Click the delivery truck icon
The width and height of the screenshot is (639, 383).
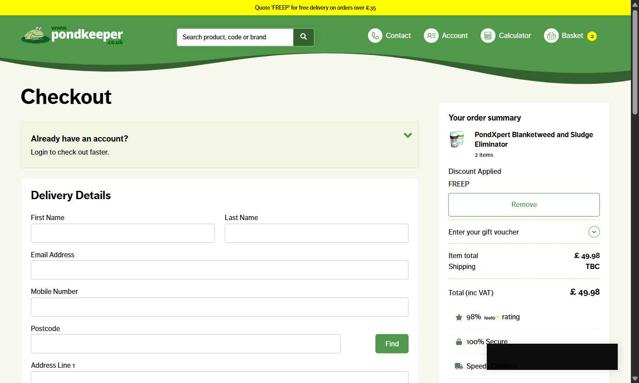click(459, 366)
